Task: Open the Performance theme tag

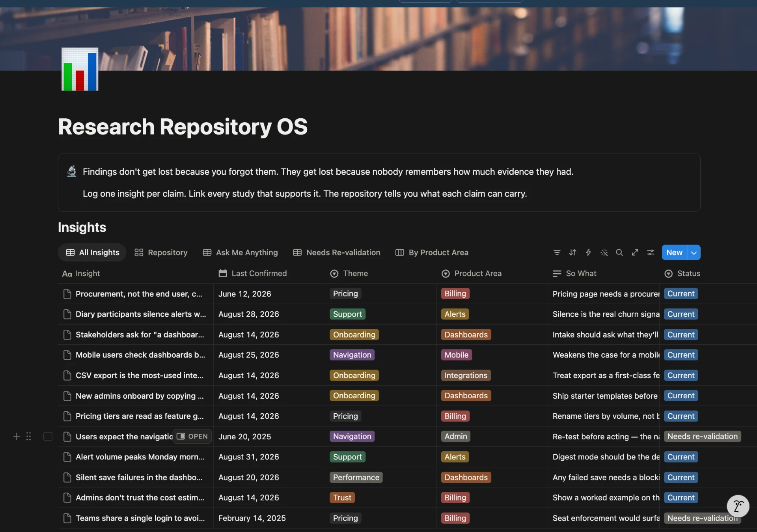Action: tap(356, 477)
